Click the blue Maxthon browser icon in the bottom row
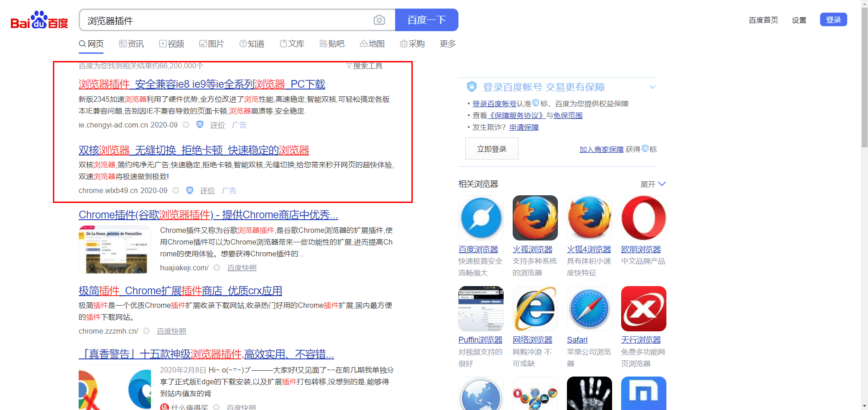This screenshot has width=868, height=410. coord(644,393)
